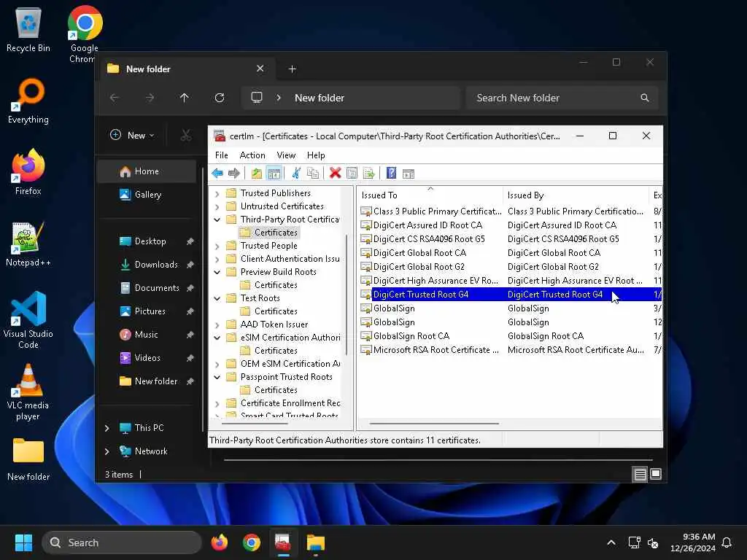Click Chrome icon in taskbar

coord(252,542)
